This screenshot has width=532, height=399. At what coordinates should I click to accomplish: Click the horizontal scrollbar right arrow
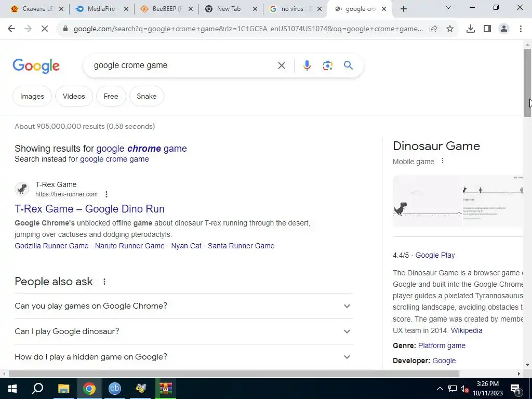click(x=519, y=374)
